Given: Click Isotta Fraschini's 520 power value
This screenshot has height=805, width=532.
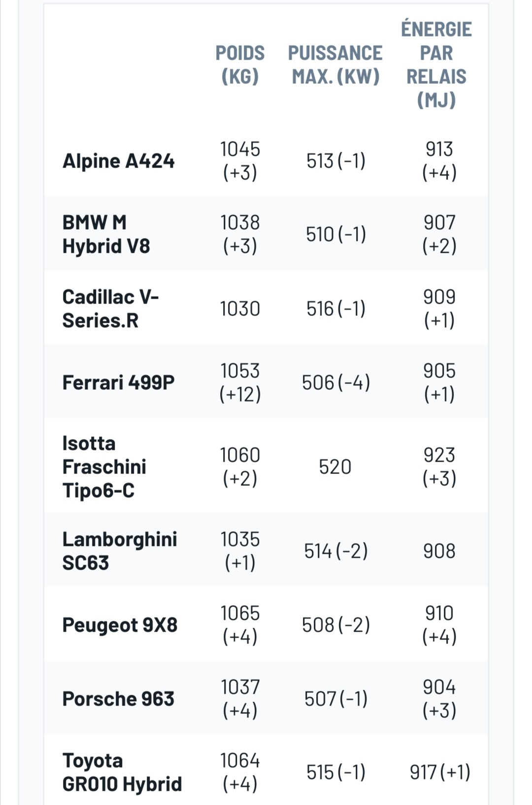Looking at the screenshot, I should [335, 467].
